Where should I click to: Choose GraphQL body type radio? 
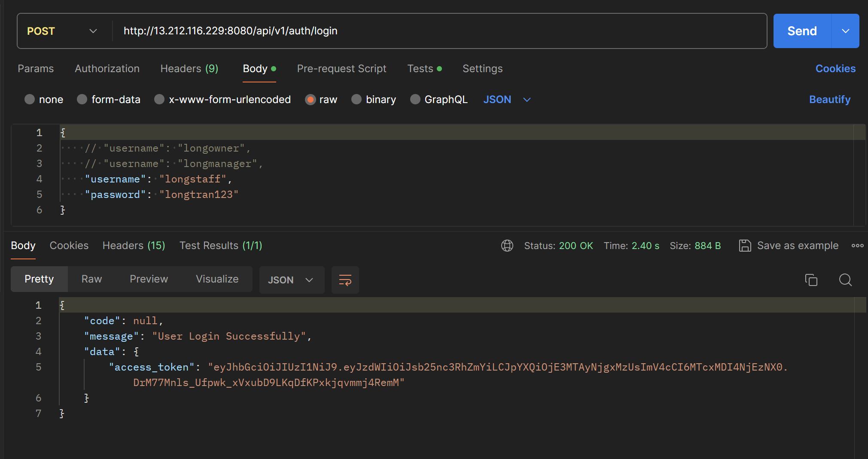tap(415, 99)
